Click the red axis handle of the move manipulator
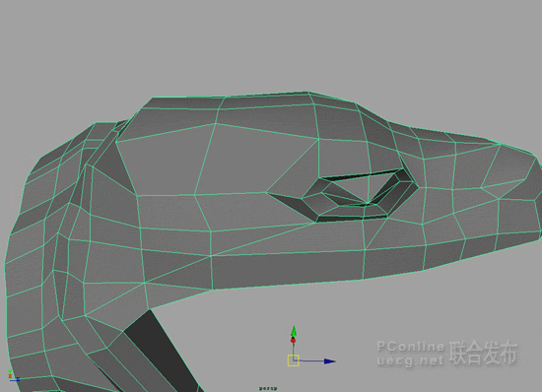 click(293, 341)
